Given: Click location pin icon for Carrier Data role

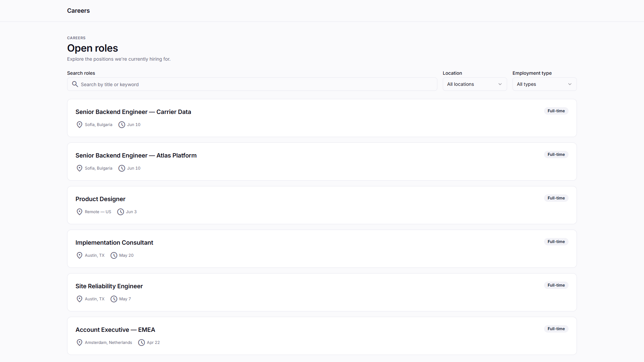Looking at the screenshot, I should click(x=79, y=125).
